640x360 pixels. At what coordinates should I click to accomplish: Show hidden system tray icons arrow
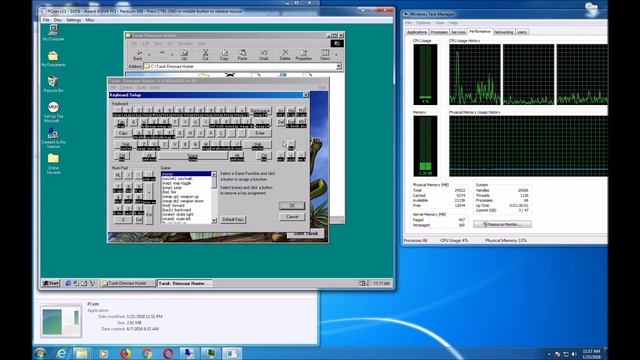(x=549, y=354)
